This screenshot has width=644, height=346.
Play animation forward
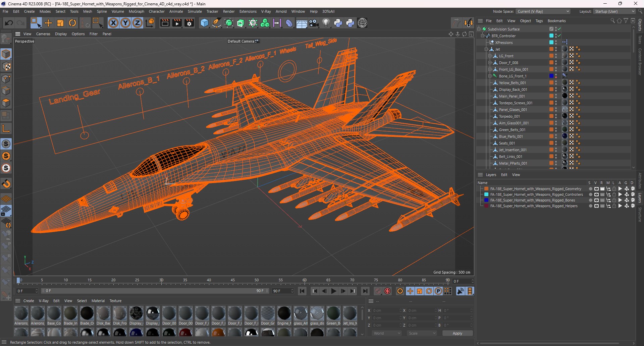tap(333, 291)
